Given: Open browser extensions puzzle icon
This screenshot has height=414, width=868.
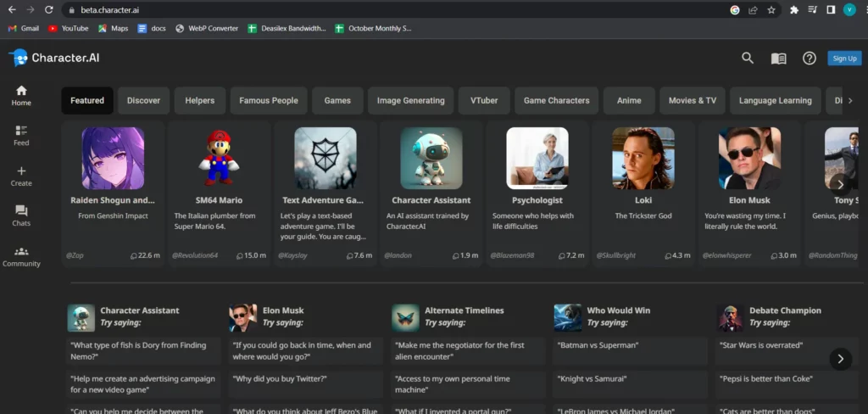Looking at the screenshot, I should (793, 10).
